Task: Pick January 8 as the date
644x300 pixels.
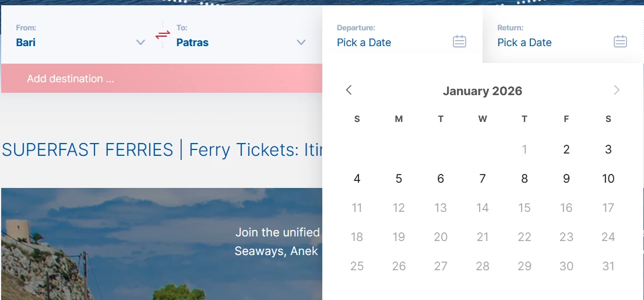Action: 525,179
